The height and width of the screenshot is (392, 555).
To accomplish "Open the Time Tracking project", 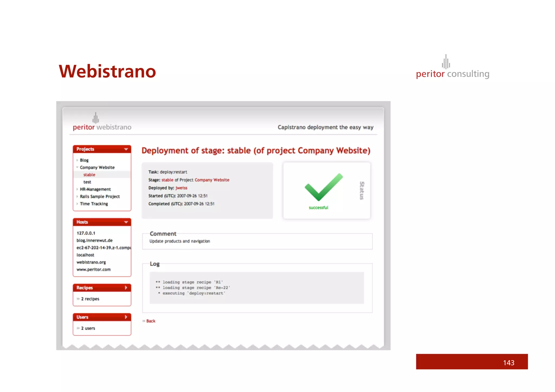I will 94,204.
